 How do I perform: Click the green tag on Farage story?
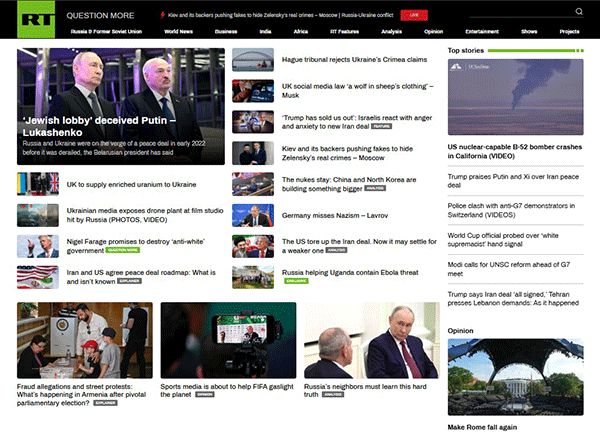[123, 250]
